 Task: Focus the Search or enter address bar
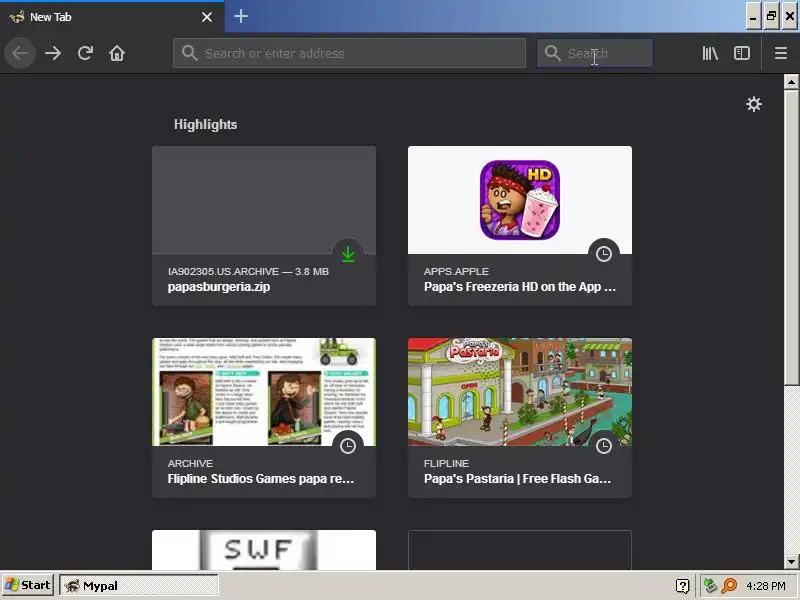[349, 53]
